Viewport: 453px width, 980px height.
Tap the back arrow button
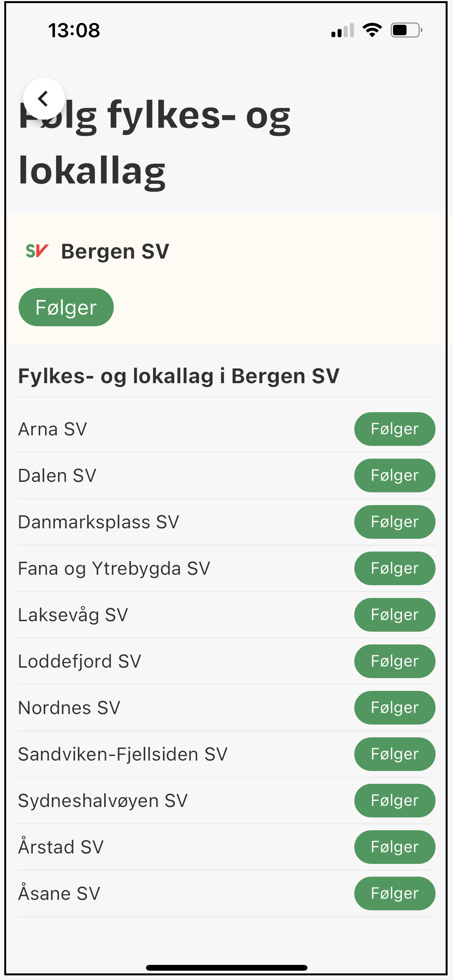click(44, 99)
